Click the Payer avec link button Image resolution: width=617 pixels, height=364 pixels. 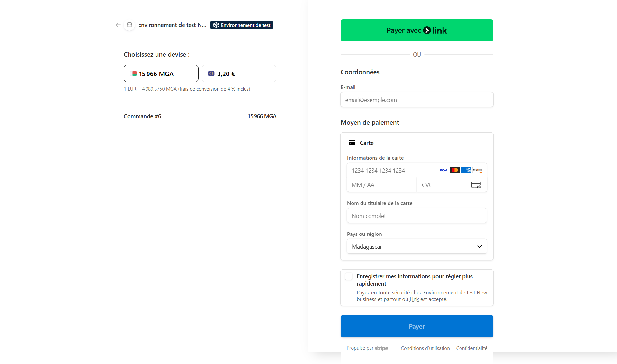tap(417, 31)
